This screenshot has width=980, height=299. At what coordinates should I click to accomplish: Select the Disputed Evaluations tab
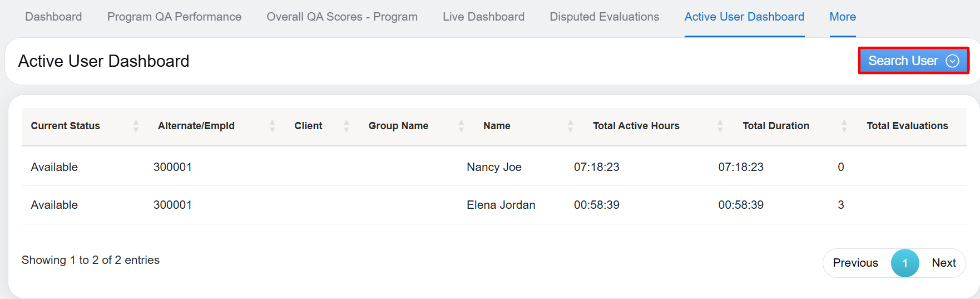(604, 17)
